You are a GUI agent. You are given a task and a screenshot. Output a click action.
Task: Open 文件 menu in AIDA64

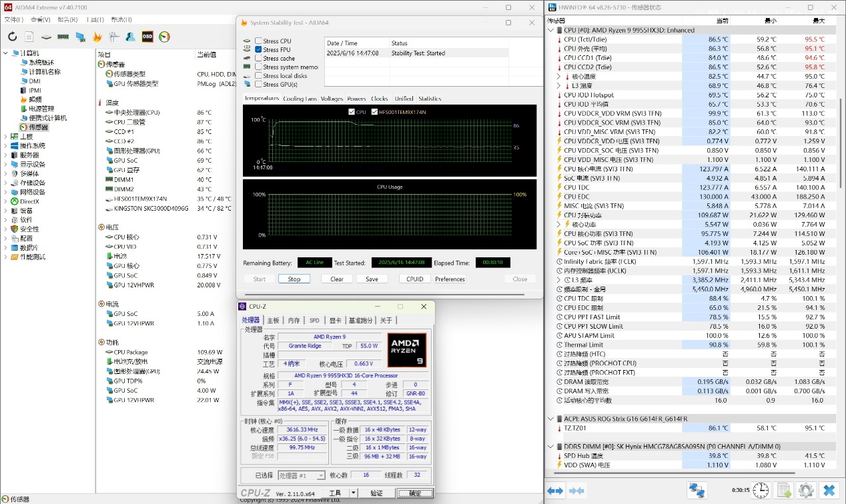(13, 19)
